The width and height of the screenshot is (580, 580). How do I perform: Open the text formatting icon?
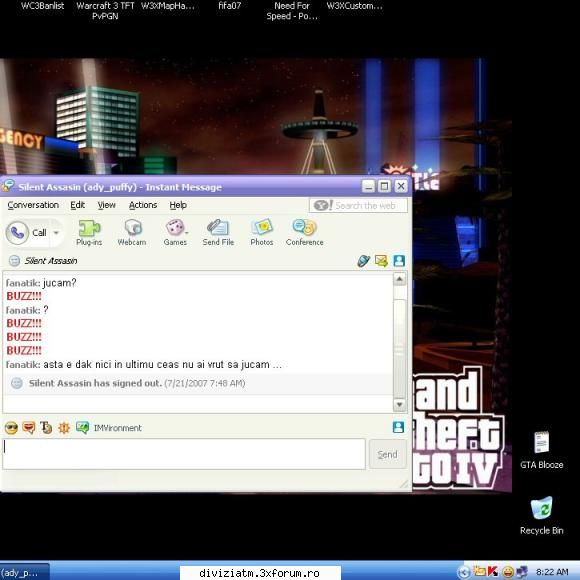coord(46,428)
